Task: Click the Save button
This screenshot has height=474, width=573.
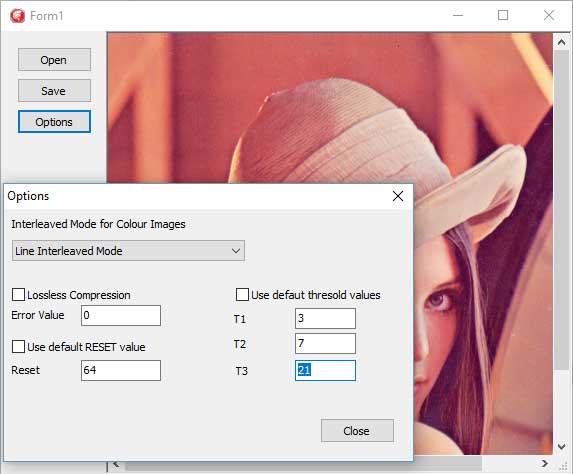Action: [x=54, y=91]
